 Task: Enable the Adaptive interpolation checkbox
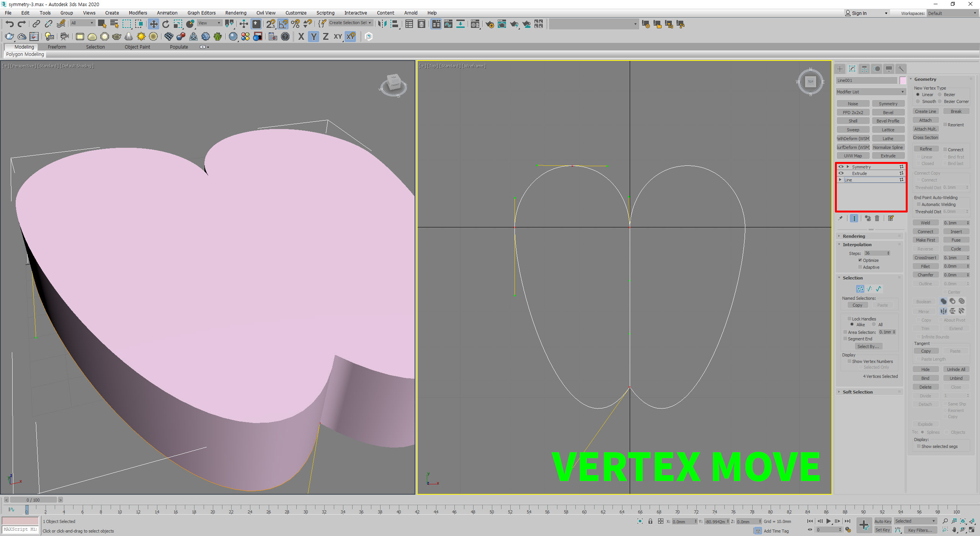tap(860, 267)
